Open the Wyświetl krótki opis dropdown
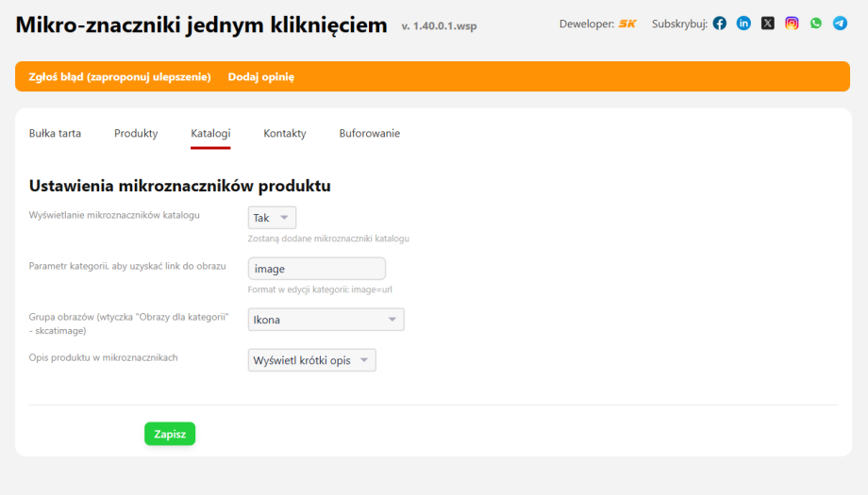Image resolution: width=868 pixels, height=495 pixels. (x=311, y=360)
